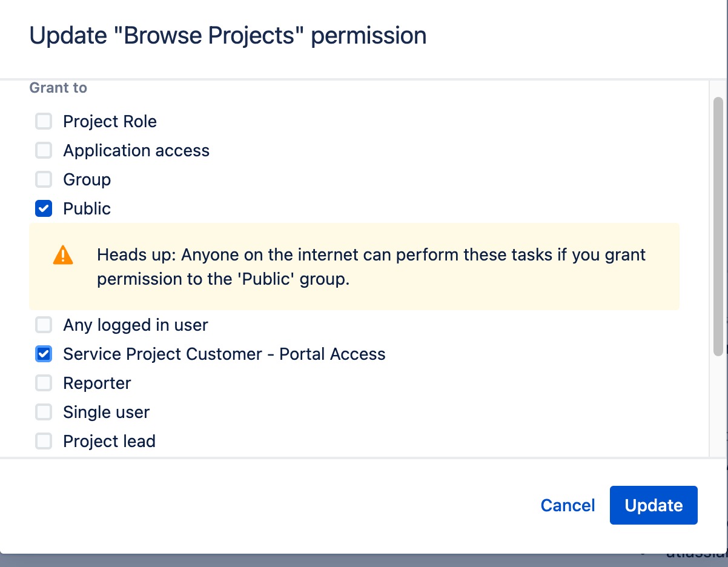Enable the Project Role permission checkbox
This screenshot has width=728, height=567.
click(43, 121)
